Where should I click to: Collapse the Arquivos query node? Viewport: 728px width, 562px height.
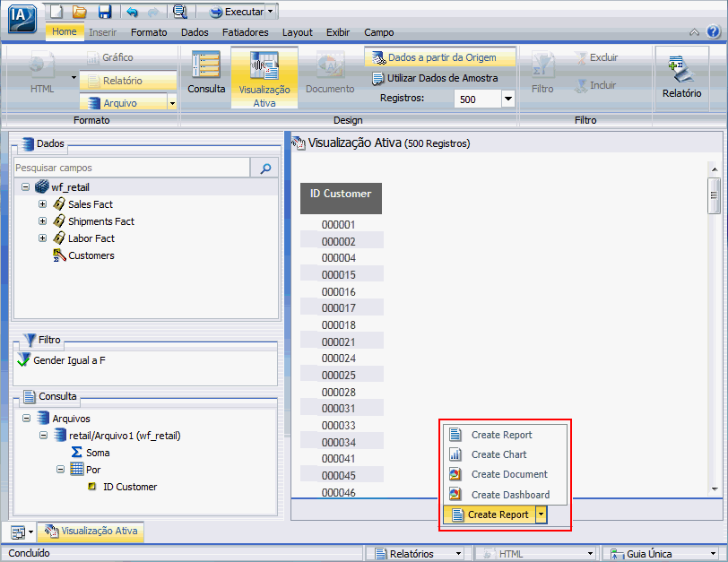(27, 418)
